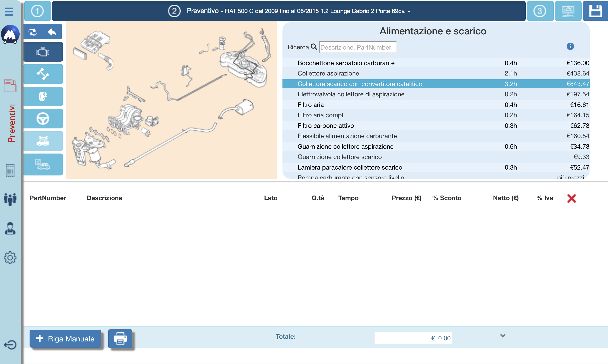Focus the Descrizione, PartNumber search field
Screen dimensions: 608x364
pos(357,47)
